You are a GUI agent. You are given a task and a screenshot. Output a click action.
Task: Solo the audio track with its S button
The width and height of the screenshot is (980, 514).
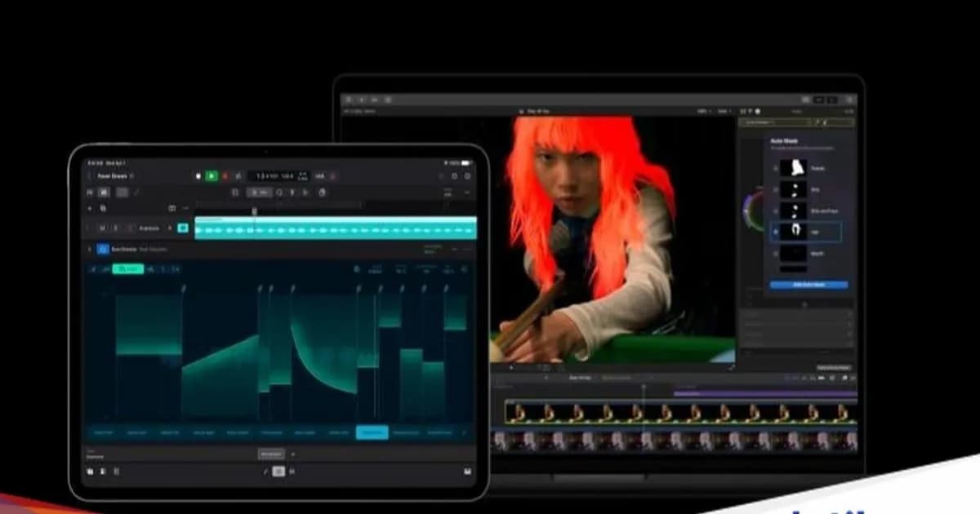(x=116, y=228)
